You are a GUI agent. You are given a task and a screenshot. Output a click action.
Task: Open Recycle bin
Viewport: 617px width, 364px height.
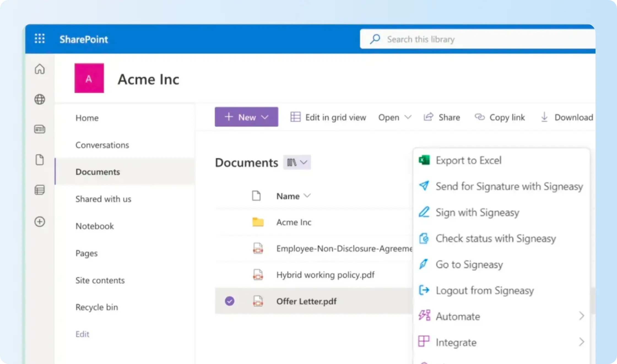(97, 307)
